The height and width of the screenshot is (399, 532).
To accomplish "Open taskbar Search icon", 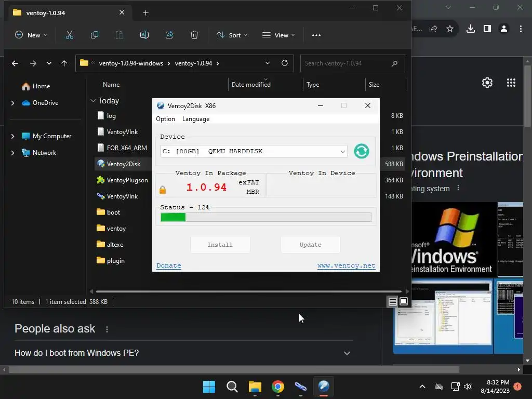I will point(232,387).
